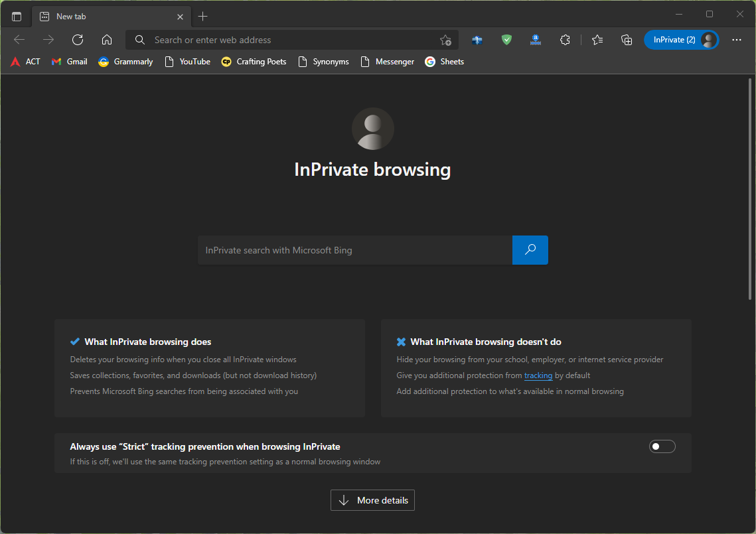Click the Bing search magnifier button

point(530,250)
